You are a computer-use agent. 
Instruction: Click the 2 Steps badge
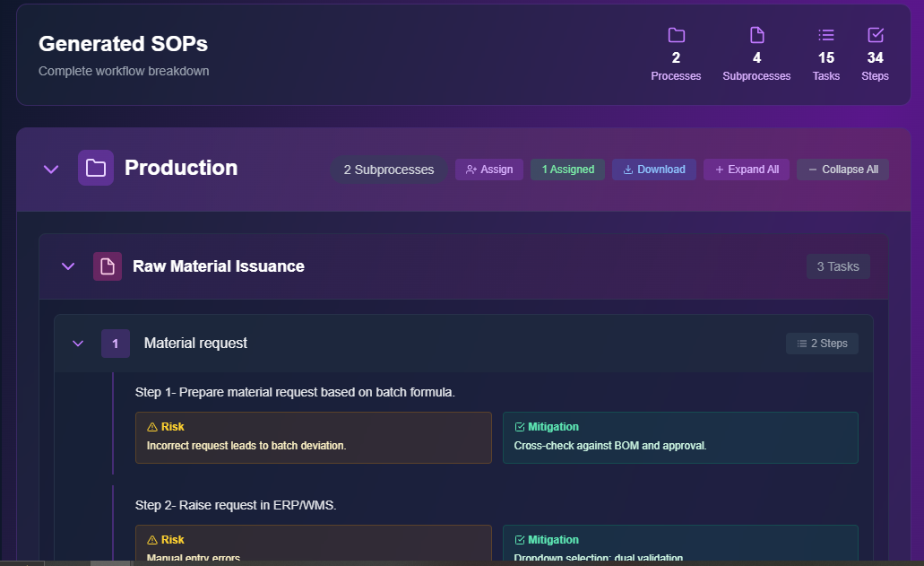822,344
